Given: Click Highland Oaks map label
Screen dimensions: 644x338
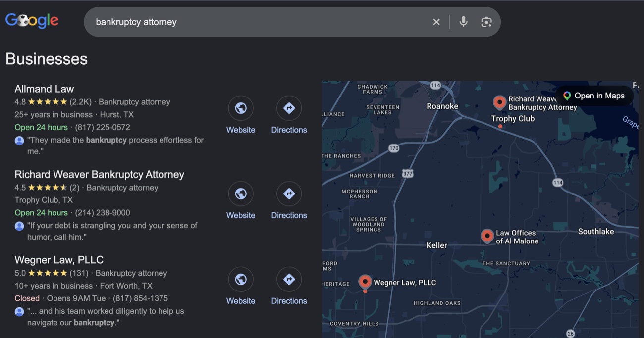Looking at the screenshot, I should pos(437,303).
